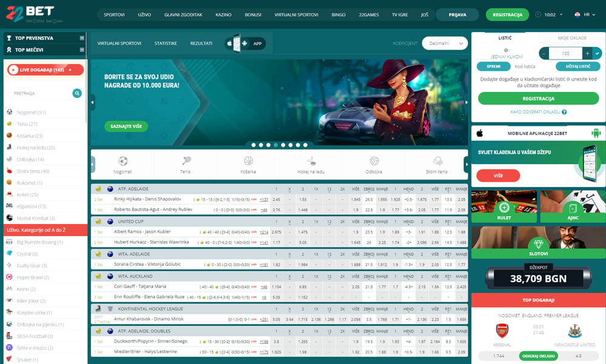The image size is (606, 364).
Task: Open the Virtualni sportovi sub-navigation link
Action: (119, 43)
